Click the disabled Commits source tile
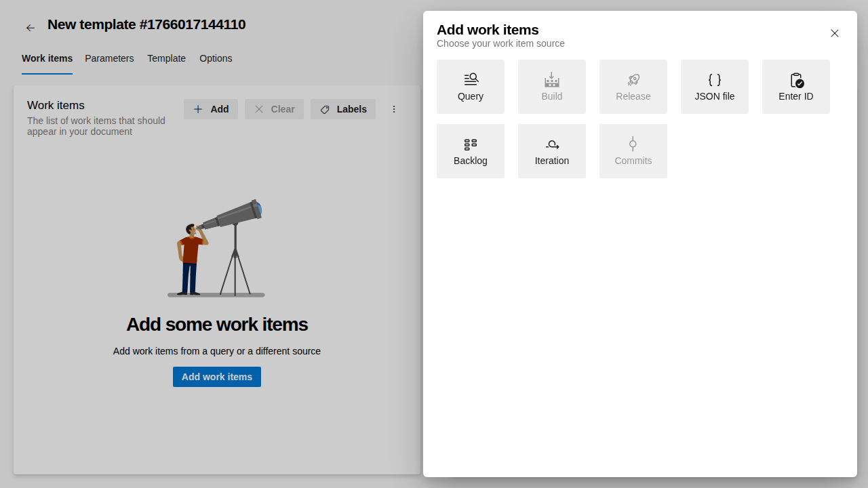Viewport: 868px width, 488px height. click(x=633, y=150)
